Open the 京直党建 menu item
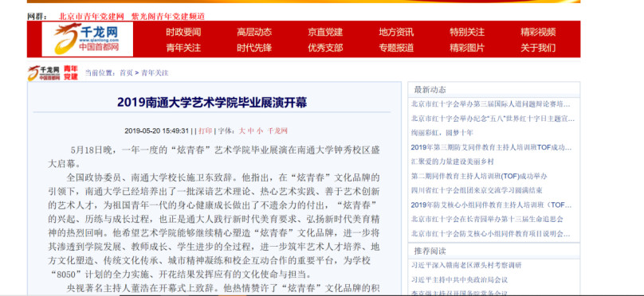This screenshot has width=644, height=296. click(325, 32)
